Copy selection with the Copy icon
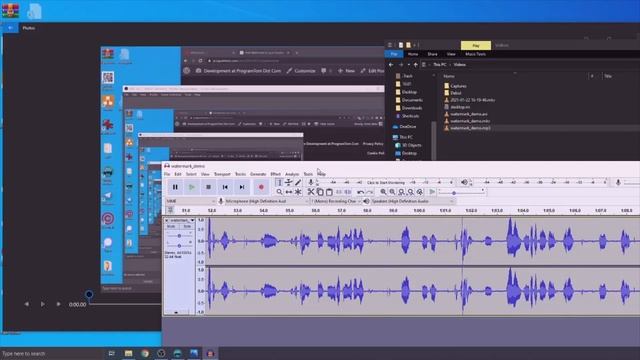This screenshot has height=360, width=640. click(320, 192)
